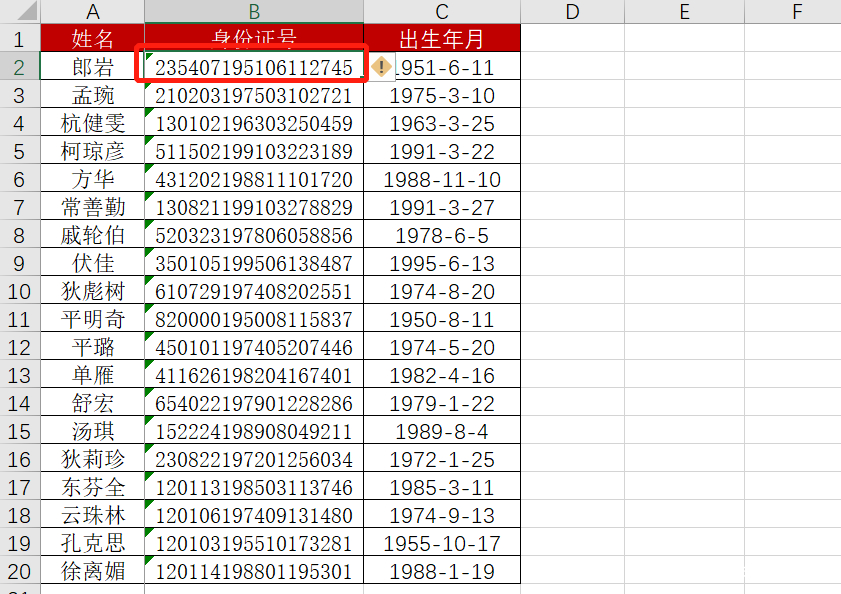The width and height of the screenshot is (841, 594).
Task: Select column D by its header
Action: pos(571,11)
